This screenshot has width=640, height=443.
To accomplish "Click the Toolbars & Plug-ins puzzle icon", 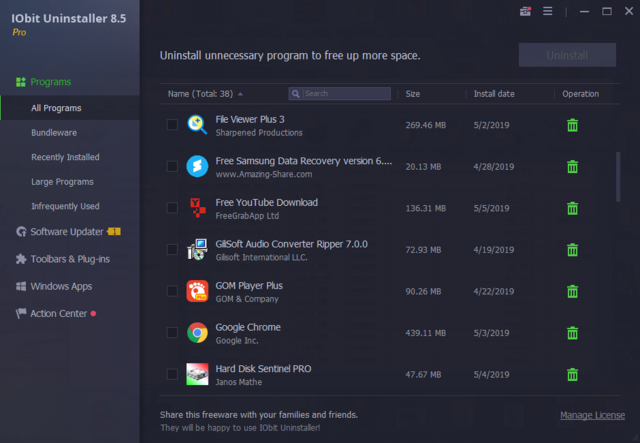I will [21, 259].
